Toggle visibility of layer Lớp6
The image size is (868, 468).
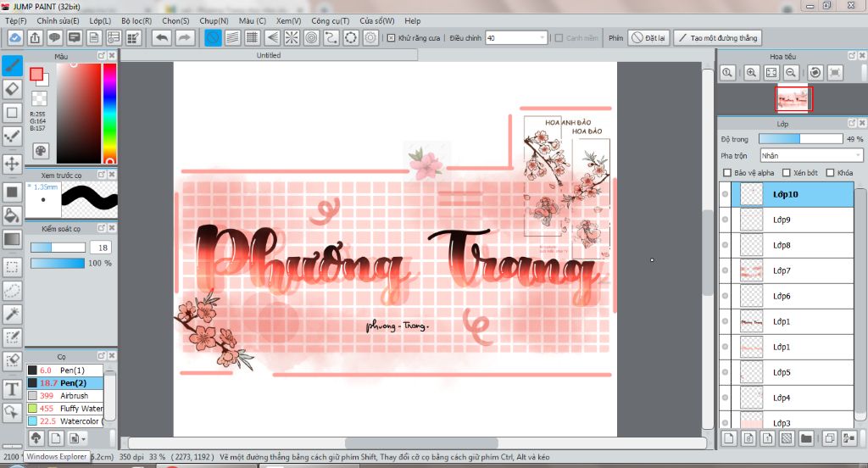point(726,296)
